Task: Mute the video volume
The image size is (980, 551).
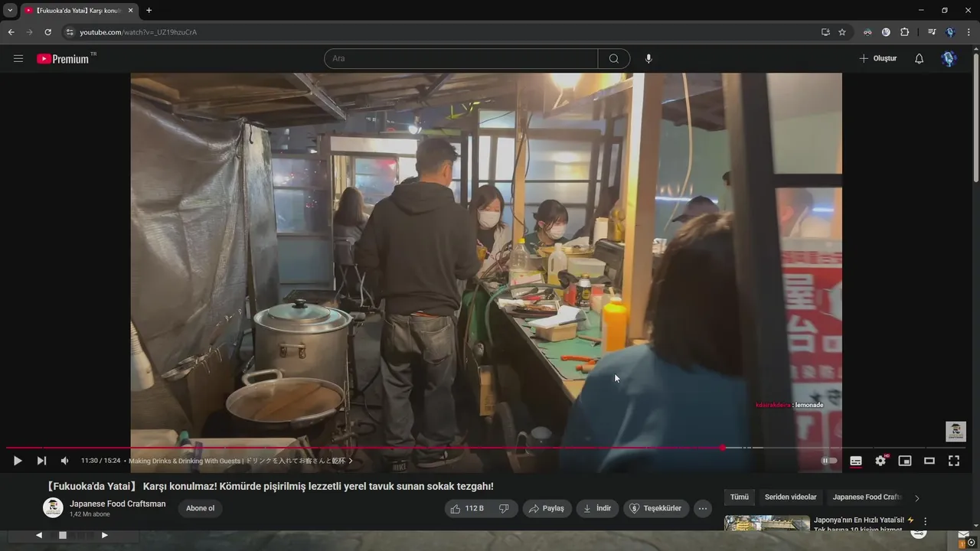Action: pyautogui.click(x=65, y=461)
